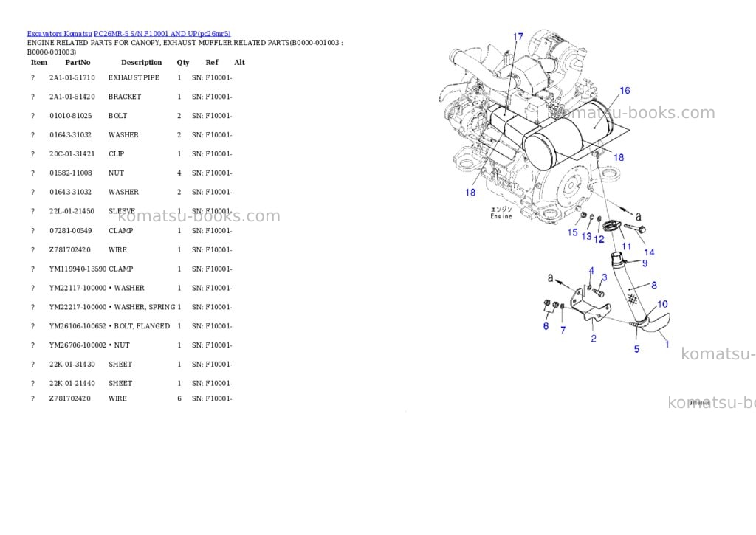Select callout number 15 in the diagram
756x535 pixels.
coord(572,232)
